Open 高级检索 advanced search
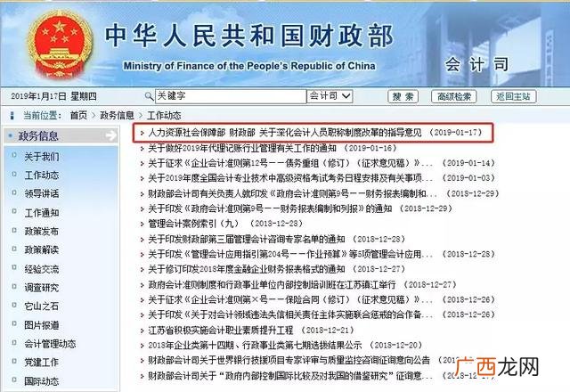The height and width of the screenshot is (392, 570). tap(453, 97)
